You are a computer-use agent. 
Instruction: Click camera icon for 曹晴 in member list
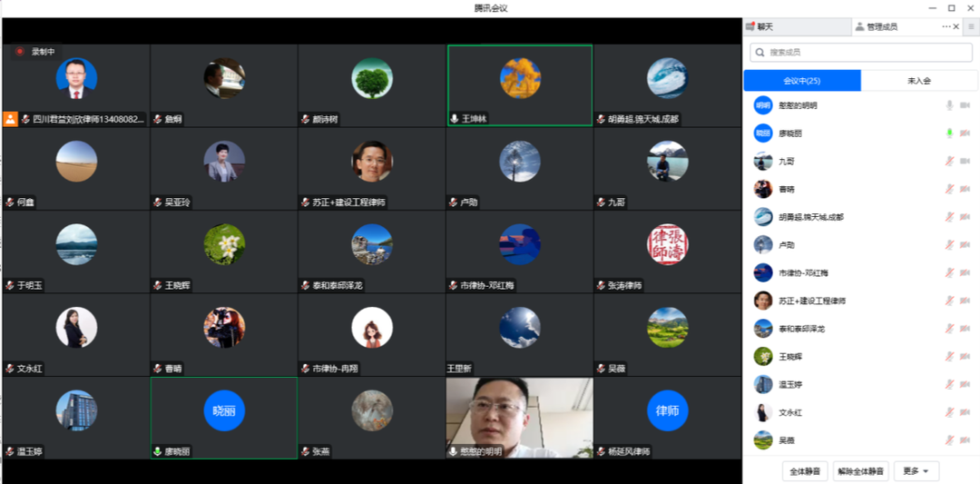click(x=965, y=189)
